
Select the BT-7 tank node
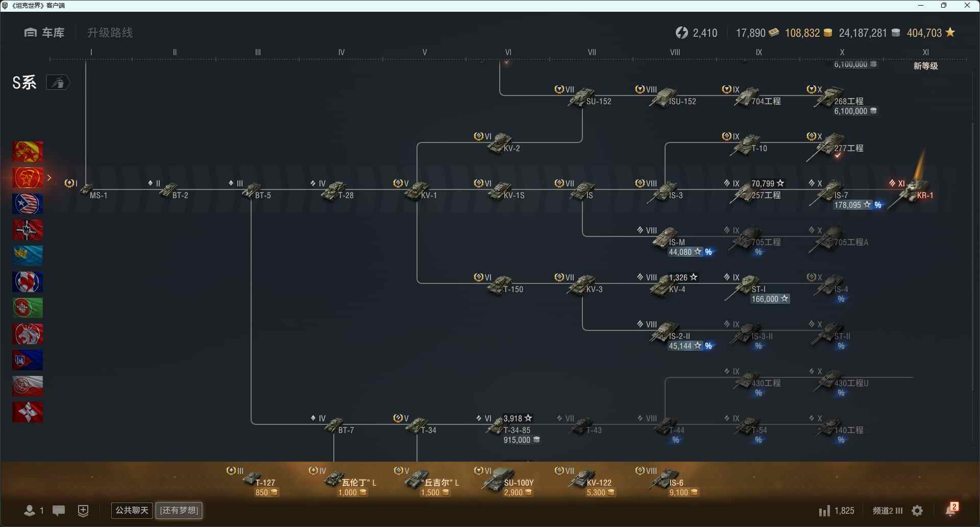click(334, 424)
